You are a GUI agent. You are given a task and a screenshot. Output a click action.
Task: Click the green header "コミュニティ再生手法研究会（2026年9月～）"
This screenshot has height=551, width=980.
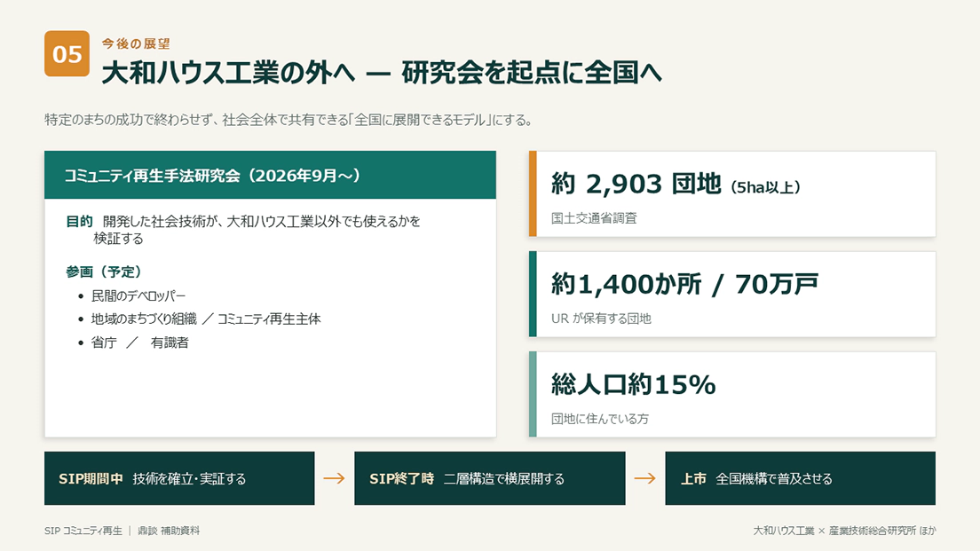(270, 175)
